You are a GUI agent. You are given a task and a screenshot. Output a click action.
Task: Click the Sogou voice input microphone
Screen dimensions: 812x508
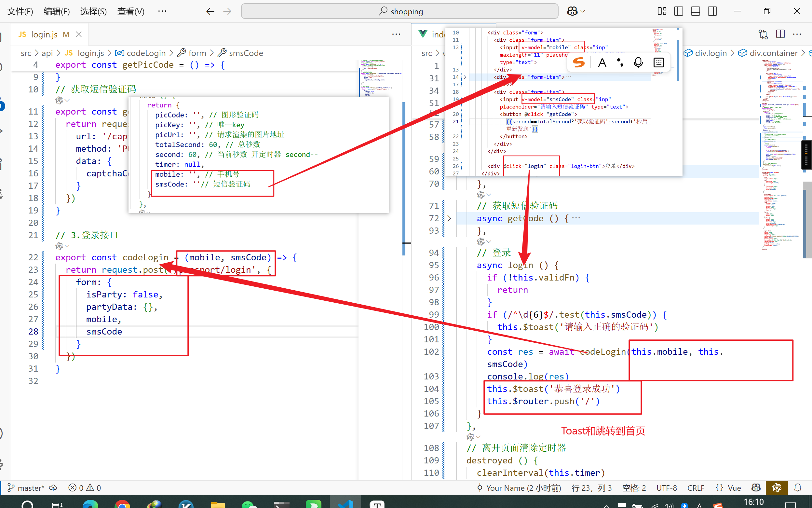pyautogui.click(x=638, y=62)
